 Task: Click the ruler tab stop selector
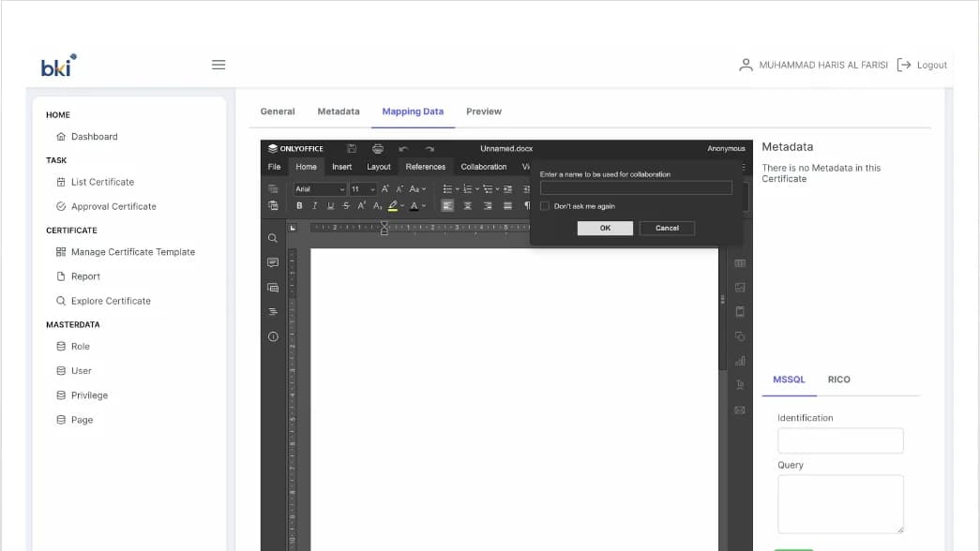[293, 228]
